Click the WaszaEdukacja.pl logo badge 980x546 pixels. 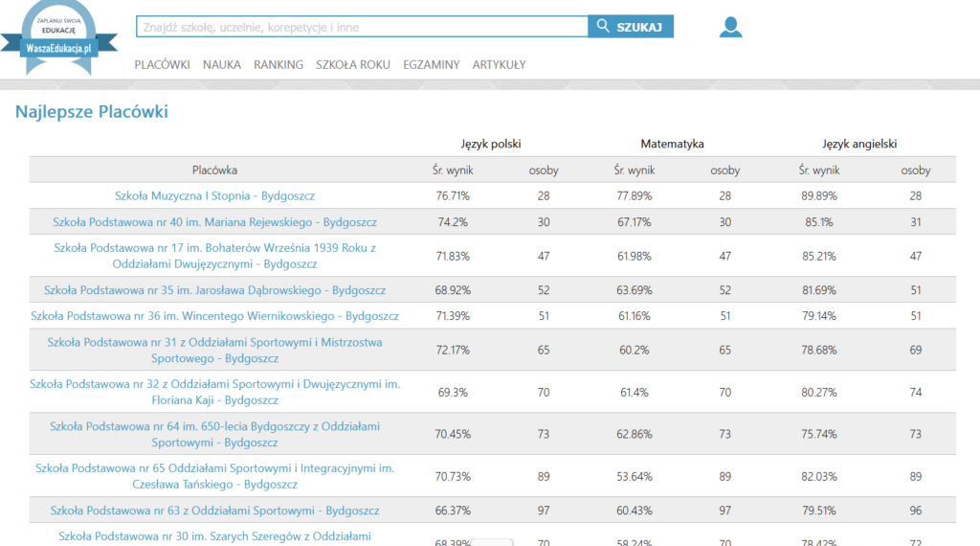59,36
